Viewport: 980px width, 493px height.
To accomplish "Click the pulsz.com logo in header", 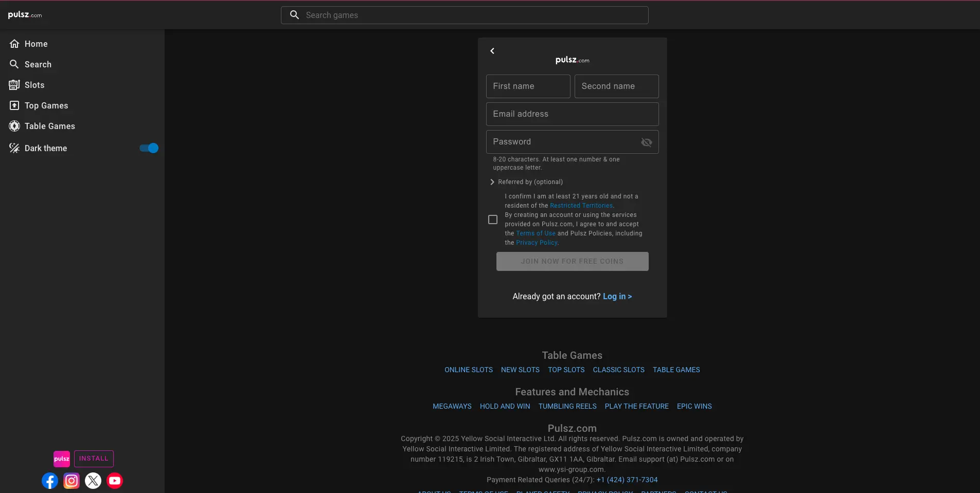I will click(x=25, y=15).
